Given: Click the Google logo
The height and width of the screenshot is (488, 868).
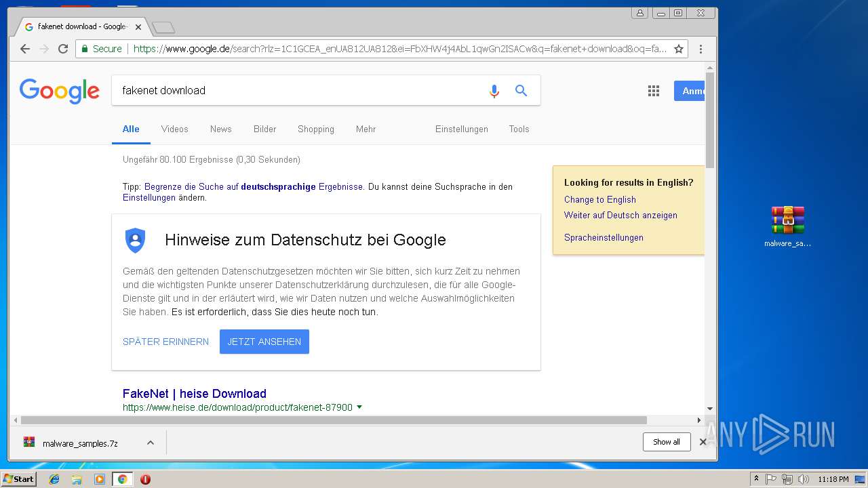Looking at the screenshot, I should [x=60, y=91].
